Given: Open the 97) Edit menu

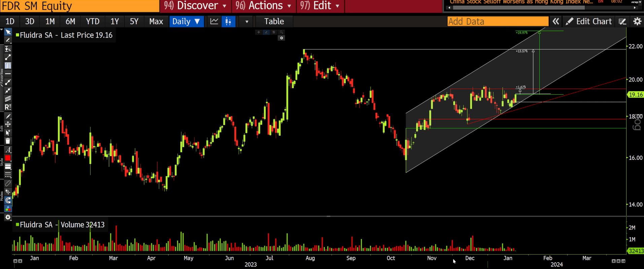Looking at the screenshot, I should click(x=320, y=6).
